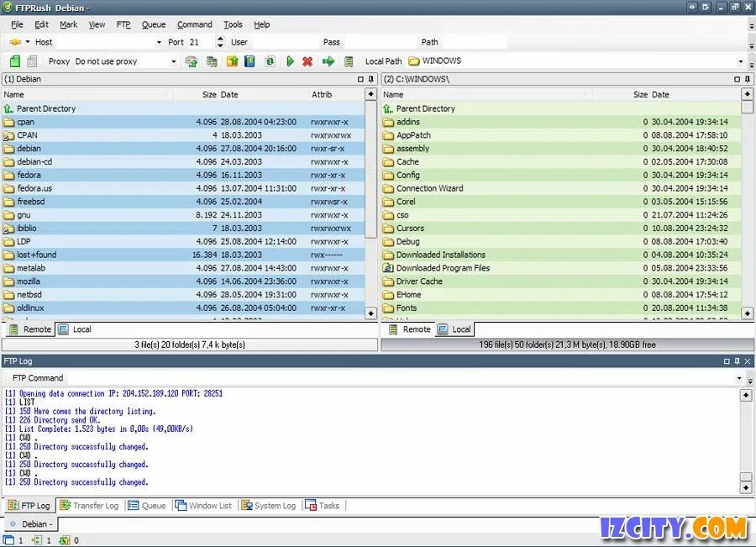Viewport: 756px width, 547px height.
Task: Click the quick connect plug icon
Action: (15, 43)
